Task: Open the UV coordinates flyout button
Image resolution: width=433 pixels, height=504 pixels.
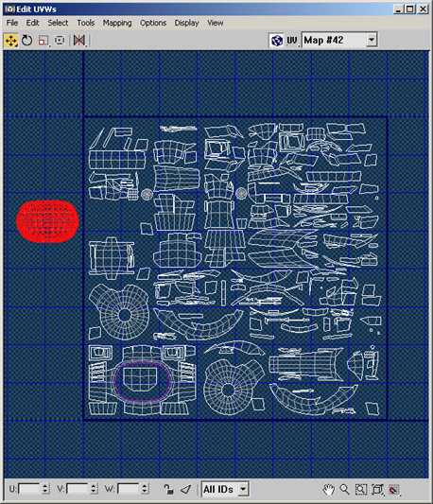Action: pyautogui.click(x=292, y=41)
